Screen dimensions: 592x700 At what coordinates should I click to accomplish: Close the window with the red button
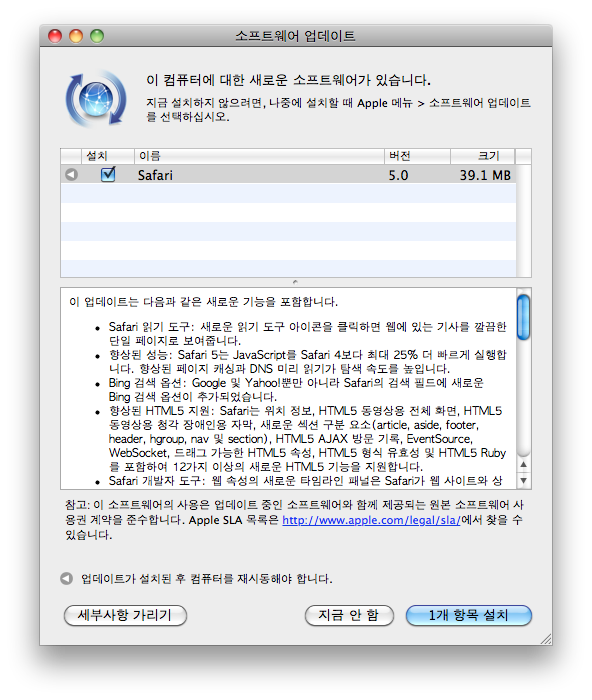click(55, 36)
